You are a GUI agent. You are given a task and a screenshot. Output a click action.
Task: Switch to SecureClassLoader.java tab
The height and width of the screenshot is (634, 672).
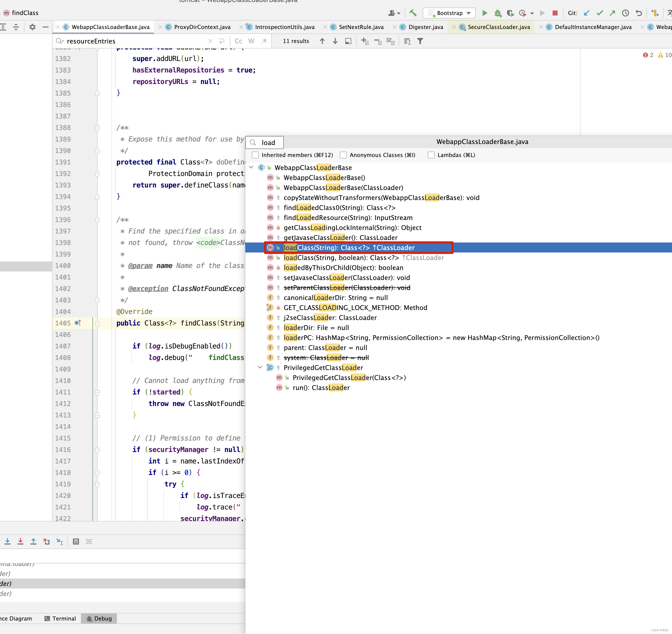coord(499,27)
